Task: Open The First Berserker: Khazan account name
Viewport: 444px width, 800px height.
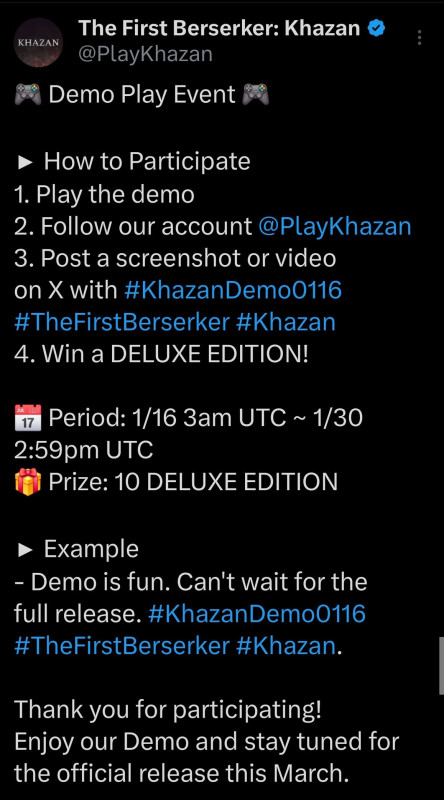Action: [x=219, y=29]
